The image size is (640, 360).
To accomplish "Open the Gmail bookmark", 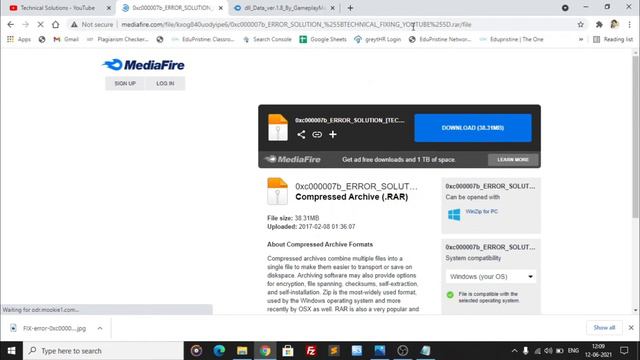I will pyautogui.click(x=66, y=39).
